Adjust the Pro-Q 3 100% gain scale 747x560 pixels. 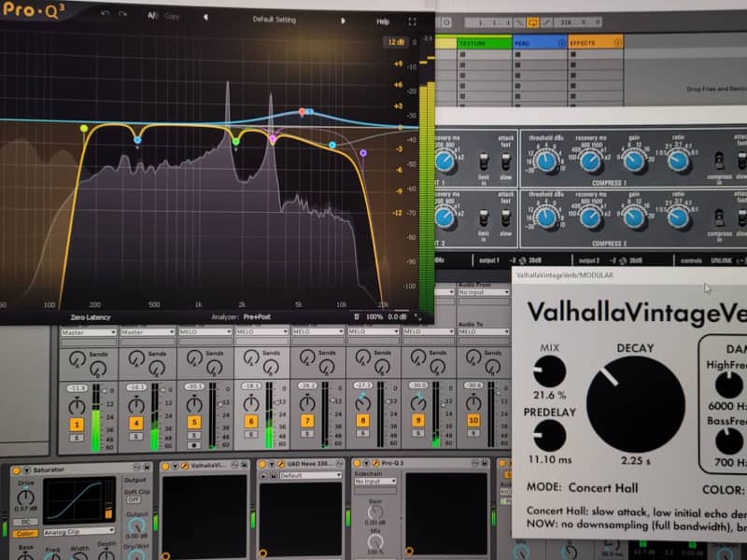[x=374, y=316]
